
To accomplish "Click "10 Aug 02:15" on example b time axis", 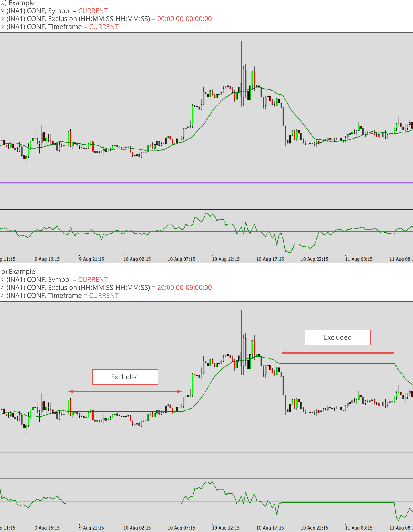I will click(x=137, y=528).
